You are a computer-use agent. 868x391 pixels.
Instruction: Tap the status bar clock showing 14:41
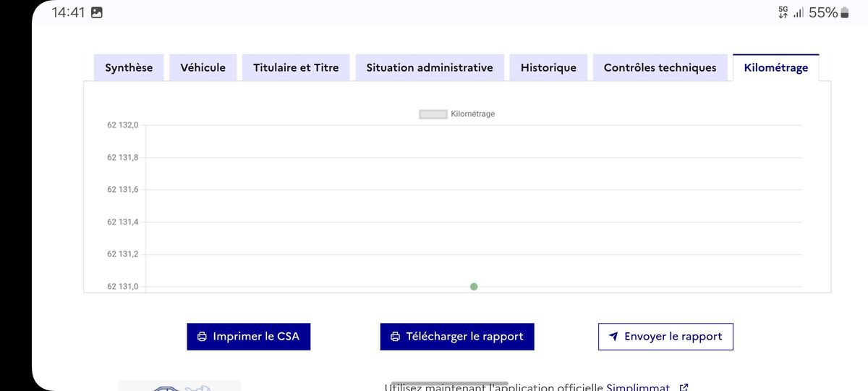(x=69, y=12)
